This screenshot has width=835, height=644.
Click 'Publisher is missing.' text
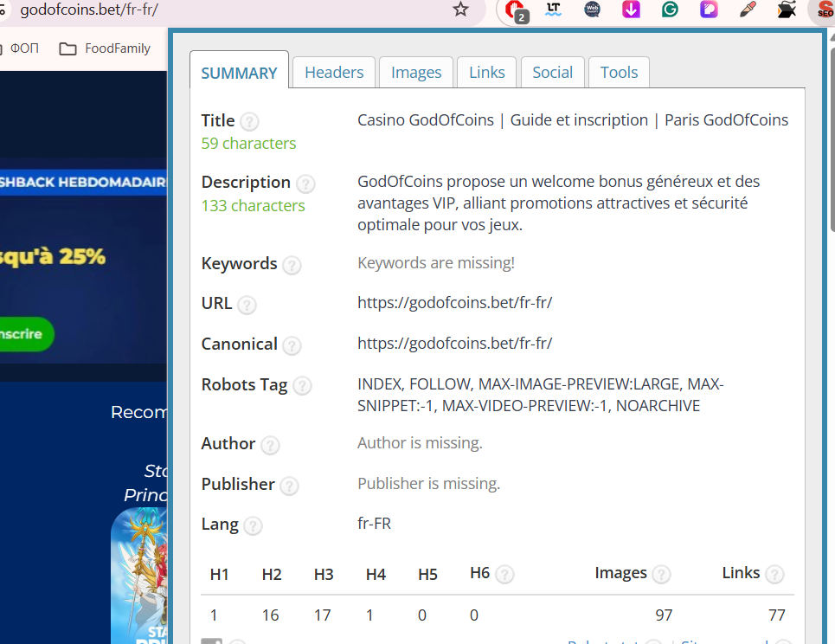click(428, 483)
